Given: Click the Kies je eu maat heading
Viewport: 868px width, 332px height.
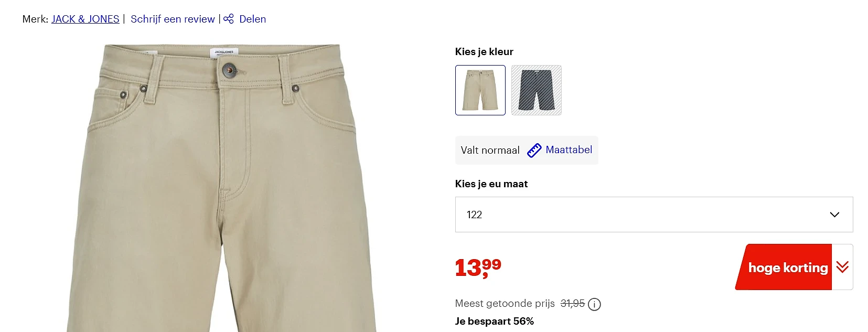Looking at the screenshot, I should tap(491, 184).
